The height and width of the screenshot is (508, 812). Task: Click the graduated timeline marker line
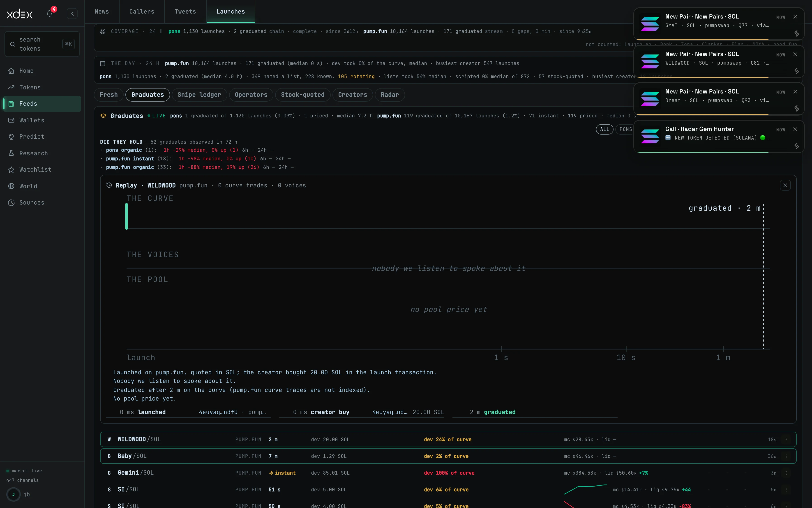click(x=763, y=276)
